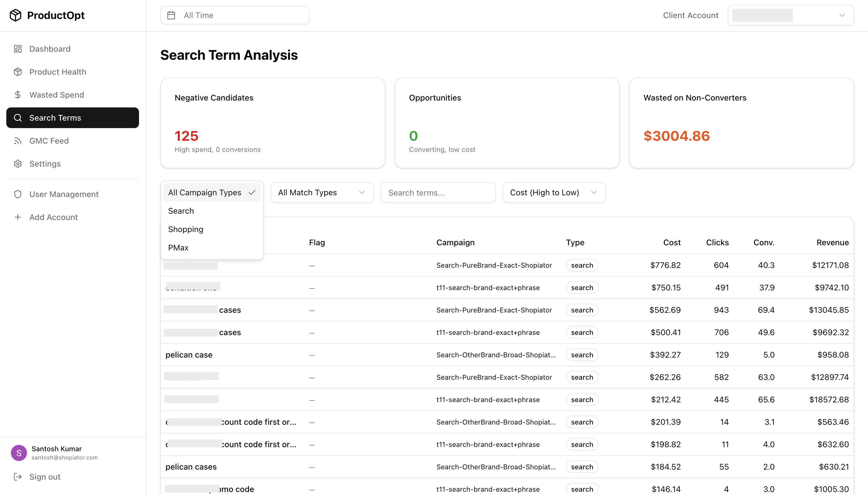Click the search badge next to pelican case
This screenshot has width=868, height=494.
tap(582, 354)
